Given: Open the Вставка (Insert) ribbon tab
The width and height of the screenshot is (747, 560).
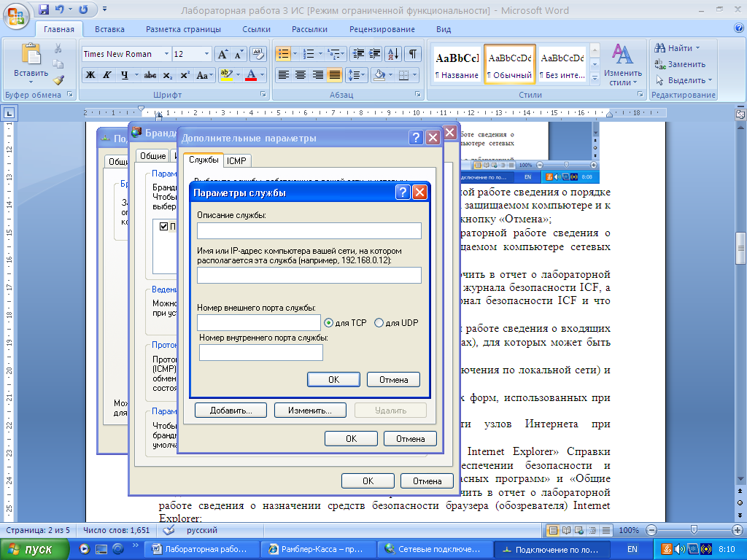Looking at the screenshot, I should click(109, 29).
